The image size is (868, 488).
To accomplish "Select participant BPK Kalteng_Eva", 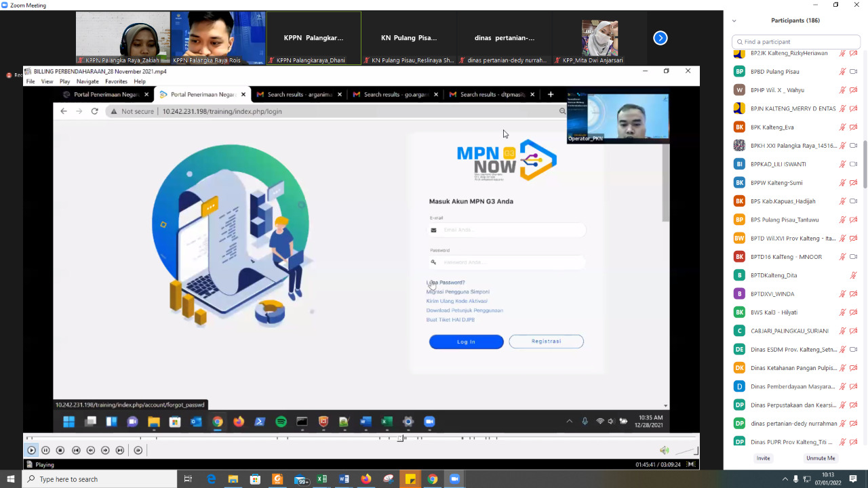I will [796, 127].
